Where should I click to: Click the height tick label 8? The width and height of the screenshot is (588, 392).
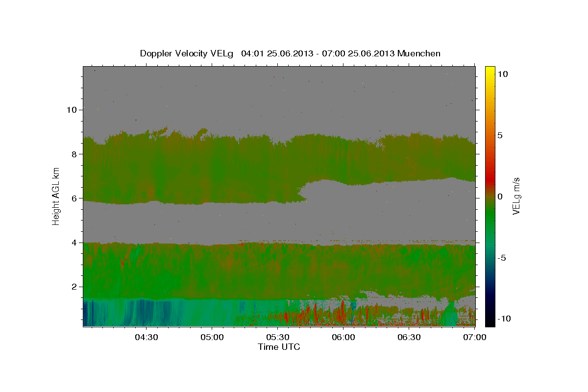pos(74,154)
